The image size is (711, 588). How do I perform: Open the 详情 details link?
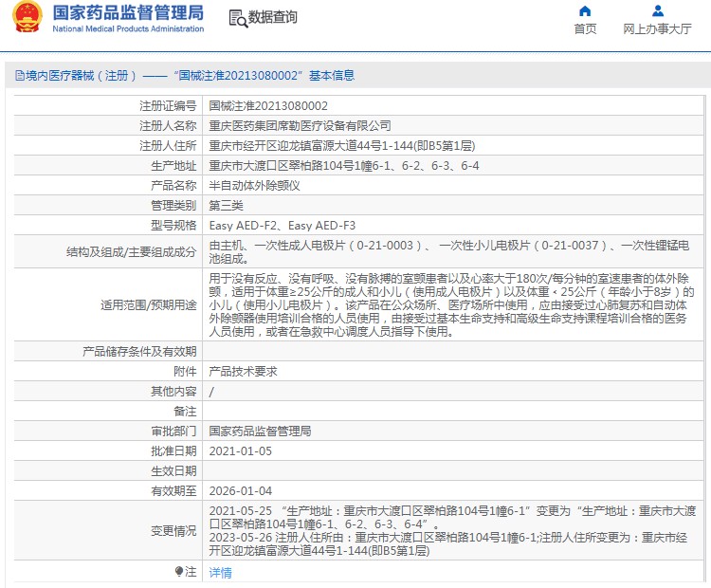(220, 572)
